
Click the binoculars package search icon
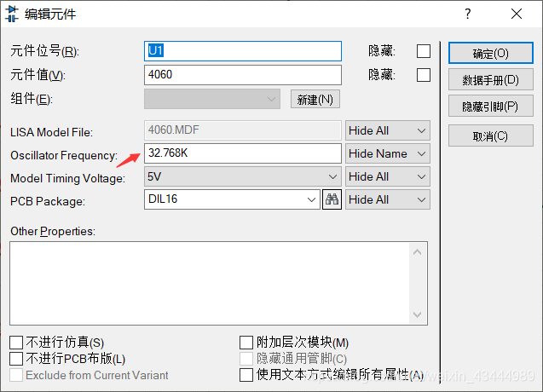332,199
